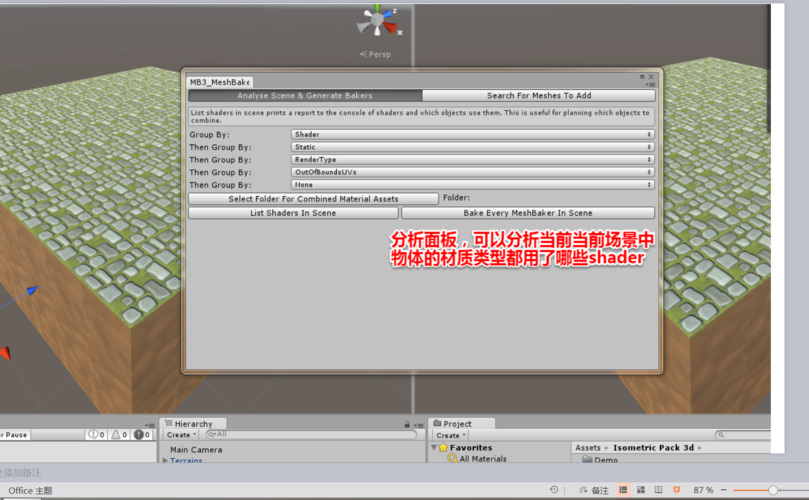The width and height of the screenshot is (809, 500).
Task: Toggle the 备注 notes button in status bar
Action: coord(594,490)
